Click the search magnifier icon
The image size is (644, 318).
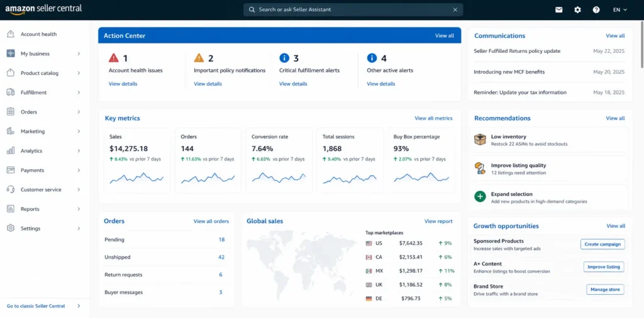pos(252,9)
